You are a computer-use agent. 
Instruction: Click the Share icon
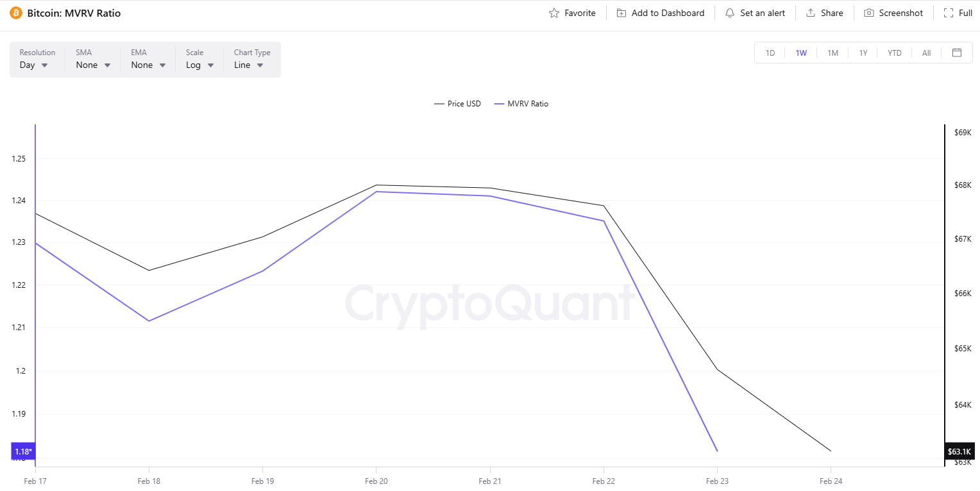[x=809, y=12]
